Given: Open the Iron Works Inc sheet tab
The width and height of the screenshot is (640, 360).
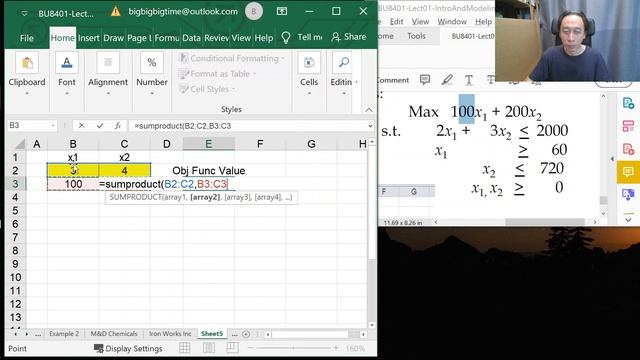Looking at the screenshot, I should pyautogui.click(x=170, y=334).
